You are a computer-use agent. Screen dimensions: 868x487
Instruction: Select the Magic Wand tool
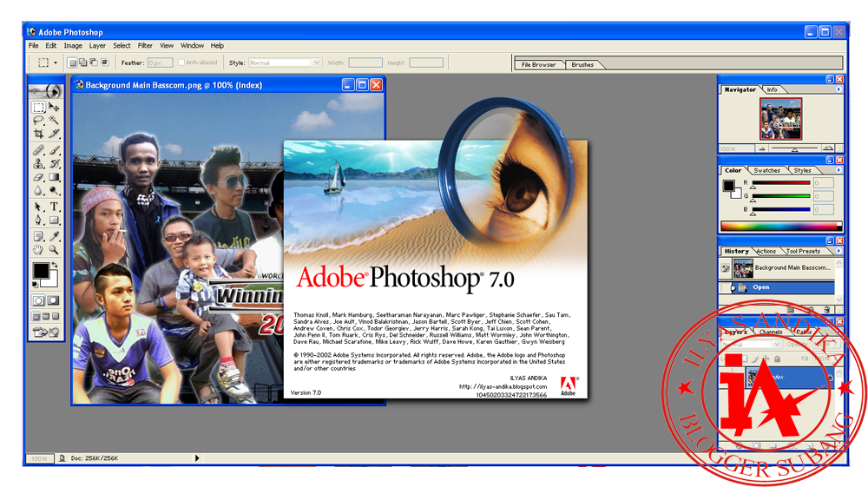54,120
